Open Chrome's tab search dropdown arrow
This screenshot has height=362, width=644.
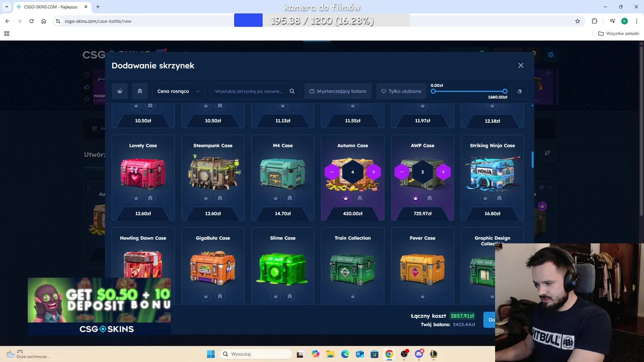coord(7,7)
